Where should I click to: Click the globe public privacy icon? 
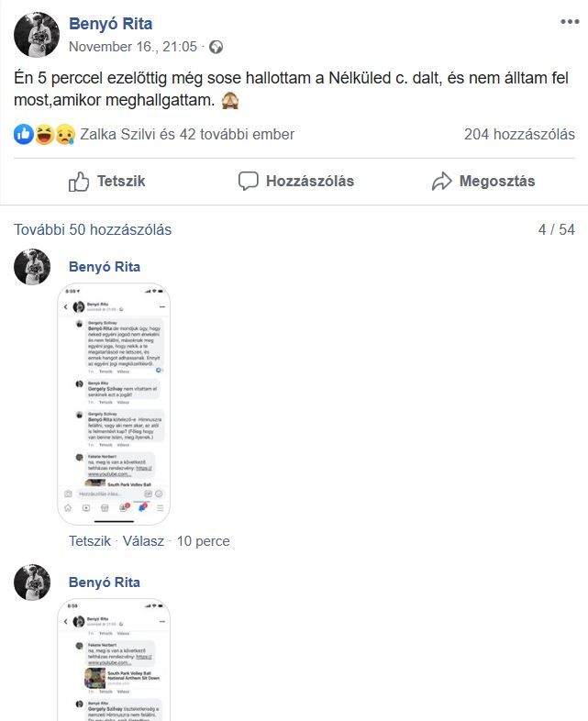216,47
